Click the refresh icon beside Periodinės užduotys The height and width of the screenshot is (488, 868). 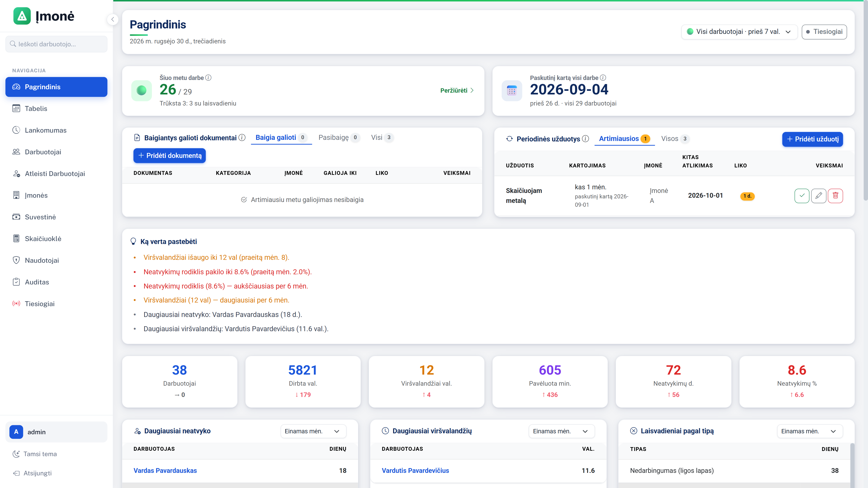tap(509, 139)
